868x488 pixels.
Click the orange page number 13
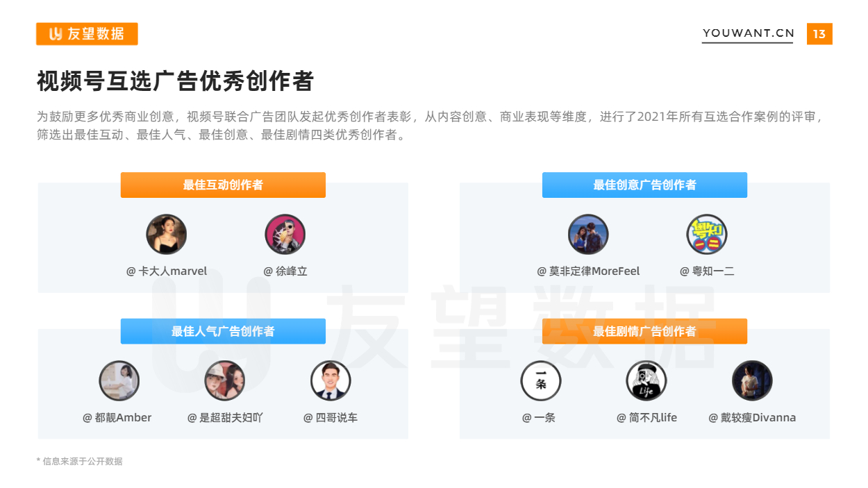coord(819,34)
